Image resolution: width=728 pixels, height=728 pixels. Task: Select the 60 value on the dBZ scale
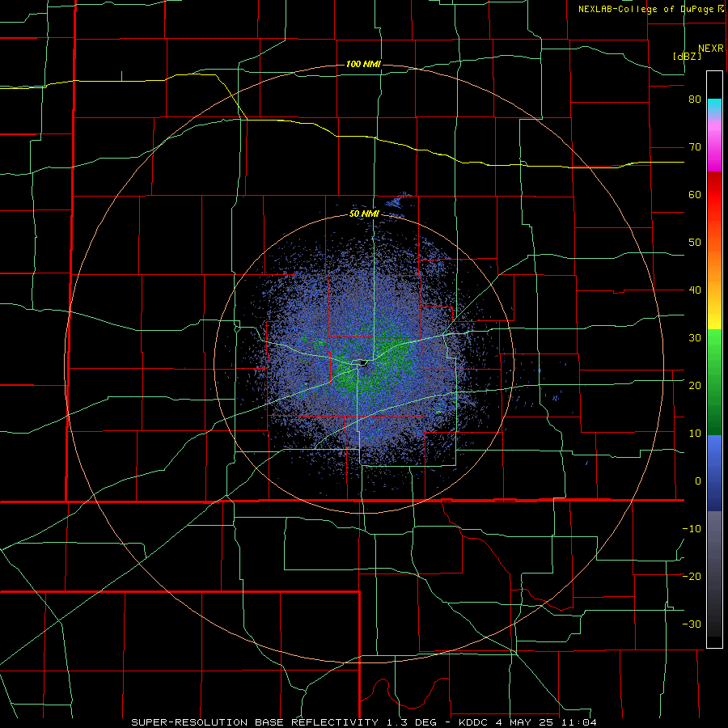tap(695, 194)
